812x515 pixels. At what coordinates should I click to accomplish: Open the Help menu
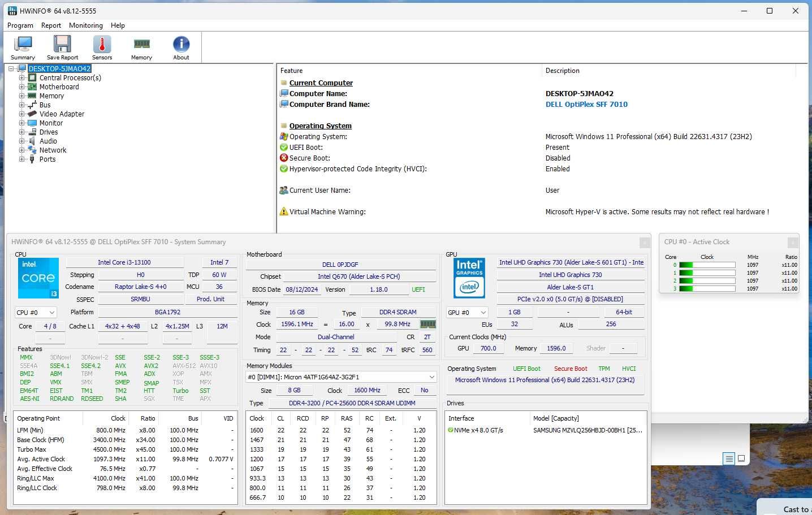118,25
